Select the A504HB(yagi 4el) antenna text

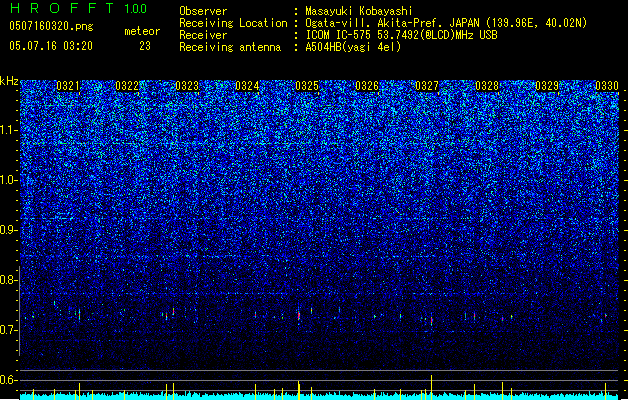[x=353, y=47]
